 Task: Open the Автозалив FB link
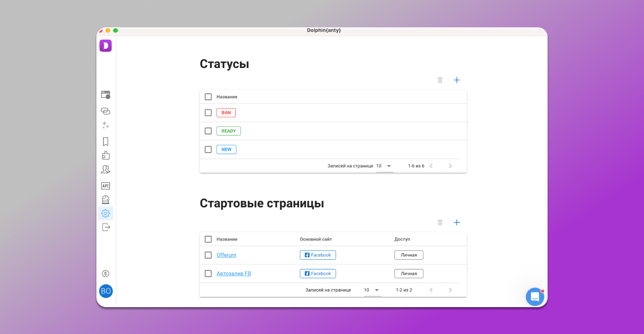233,273
